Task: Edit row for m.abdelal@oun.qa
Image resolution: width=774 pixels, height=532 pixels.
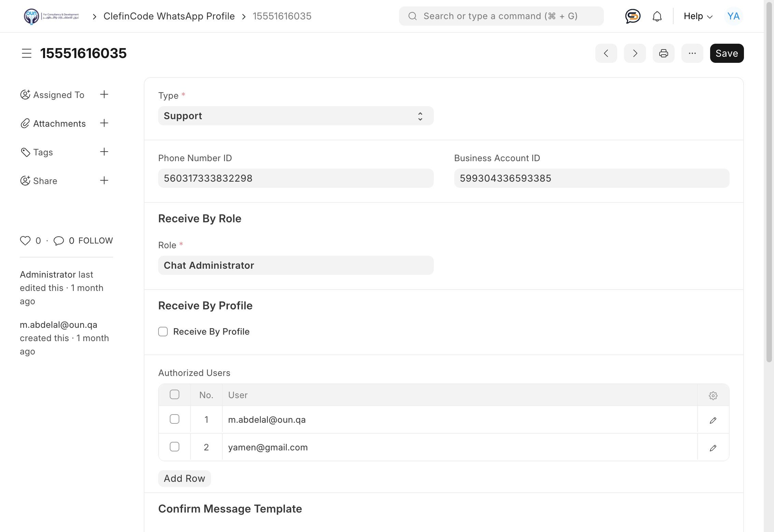Action: coord(713,420)
